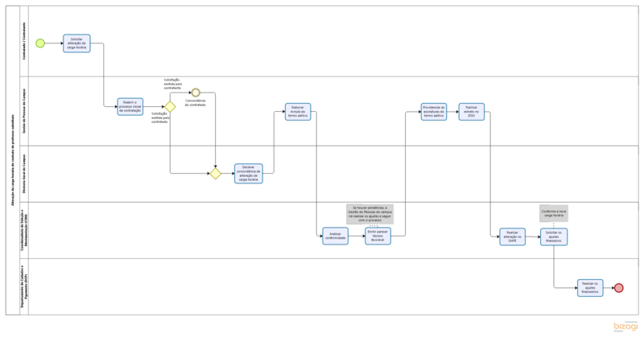Image resolution: width=644 pixels, height=341 pixels.
Task: Select 'Solicitar alteração da carga horária' task
Action: click(x=76, y=43)
